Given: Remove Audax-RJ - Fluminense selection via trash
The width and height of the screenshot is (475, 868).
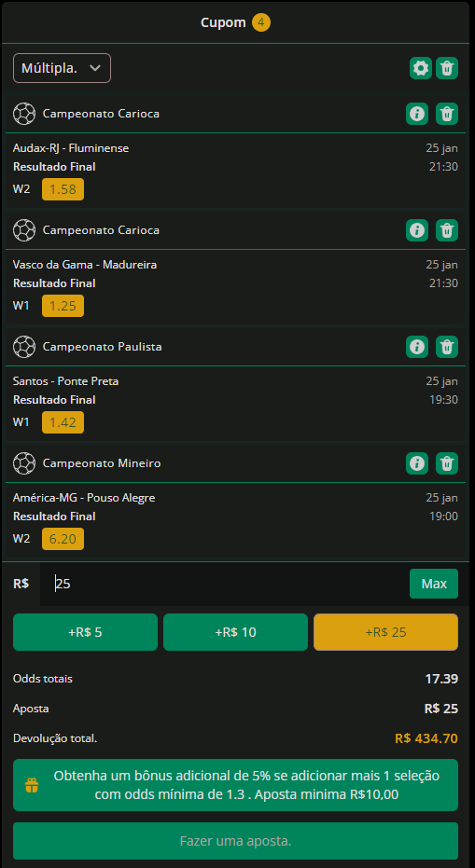Looking at the screenshot, I should pyautogui.click(x=447, y=114).
